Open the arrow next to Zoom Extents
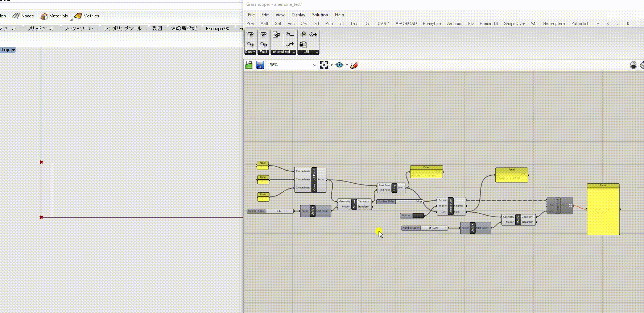 (x=331, y=65)
